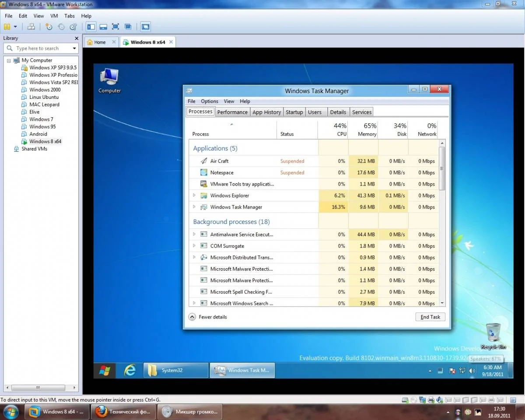Click Send Ctrl+Alt+Del toolbar icon
Screen dimensions: 525x420
[31, 27]
